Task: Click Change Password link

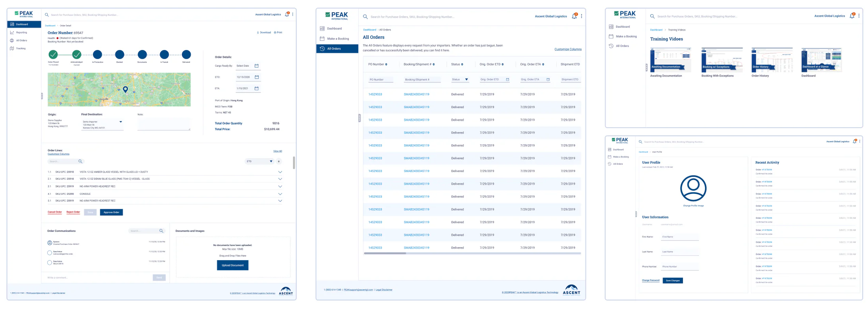Action: [x=651, y=281]
